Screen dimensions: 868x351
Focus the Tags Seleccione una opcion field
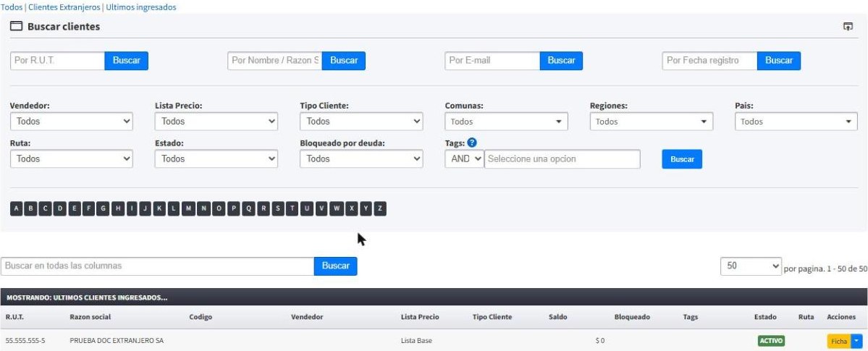[x=562, y=159]
